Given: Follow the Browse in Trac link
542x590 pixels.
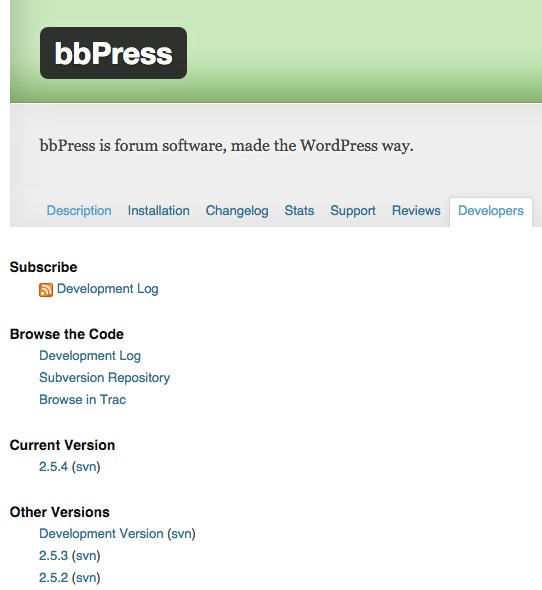Looking at the screenshot, I should 82,400.
